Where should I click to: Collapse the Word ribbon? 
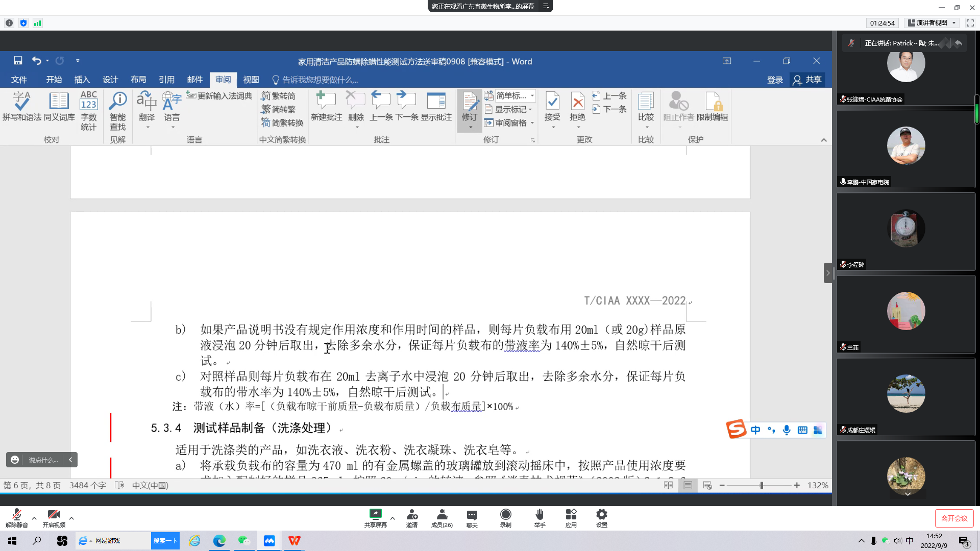point(824,140)
